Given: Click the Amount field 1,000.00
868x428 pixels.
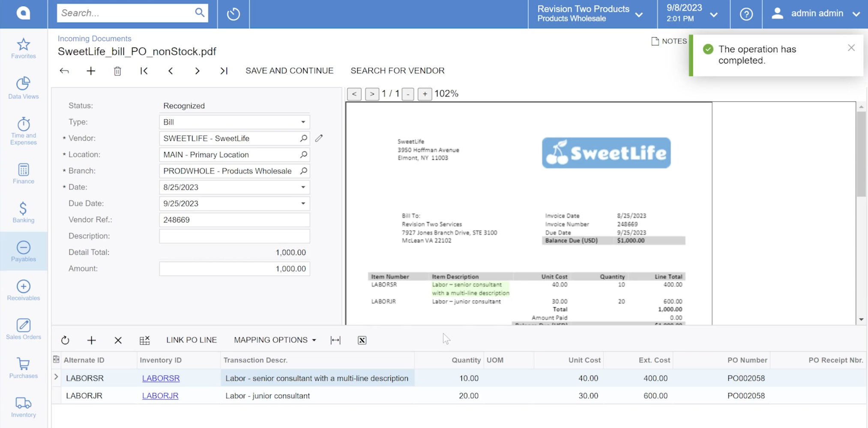Looking at the screenshot, I should (234, 268).
